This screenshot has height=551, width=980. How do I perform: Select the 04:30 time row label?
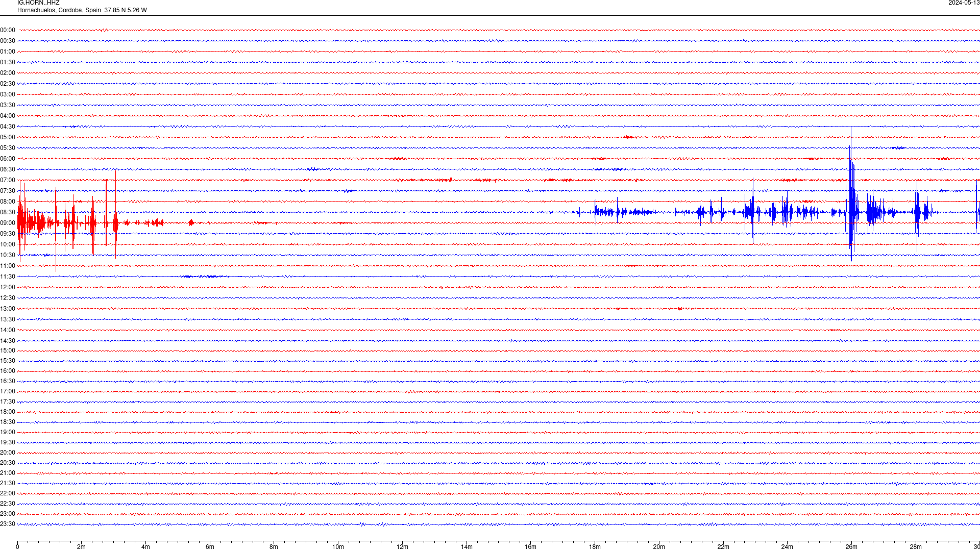coord(8,127)
